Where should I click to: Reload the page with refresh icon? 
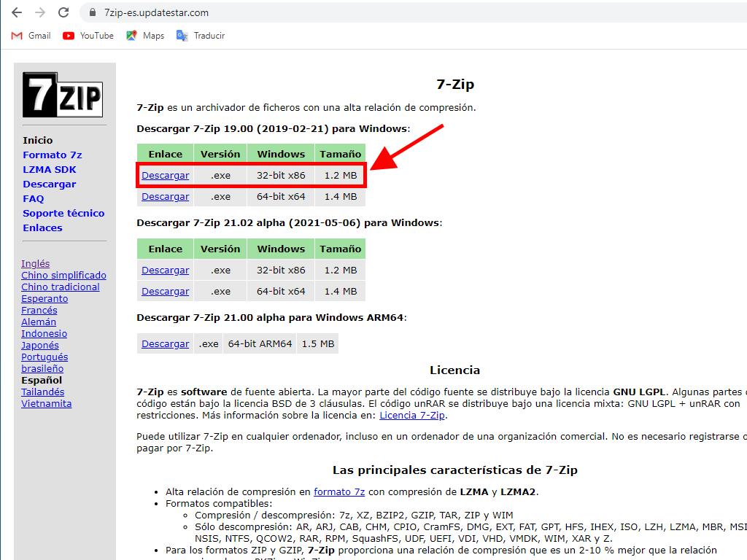tap(63, 12)
